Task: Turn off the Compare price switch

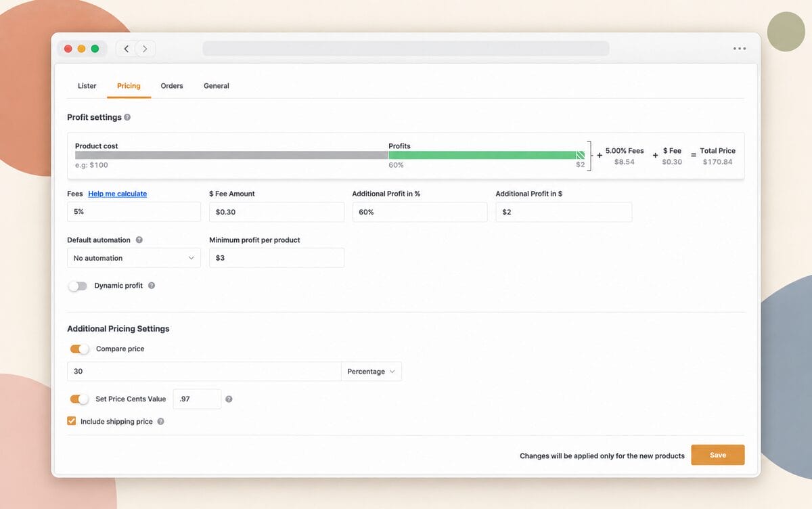Action: pos(79,349)
